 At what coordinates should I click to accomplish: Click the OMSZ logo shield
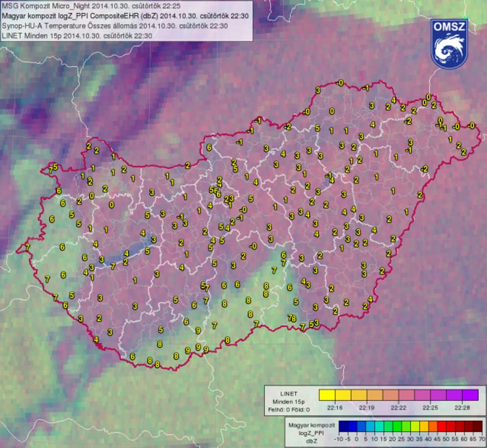click(449, 44)
